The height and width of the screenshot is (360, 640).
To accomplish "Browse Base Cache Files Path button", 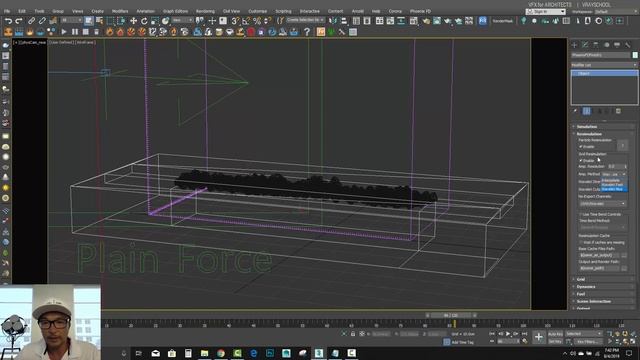I will click(624, 255).
